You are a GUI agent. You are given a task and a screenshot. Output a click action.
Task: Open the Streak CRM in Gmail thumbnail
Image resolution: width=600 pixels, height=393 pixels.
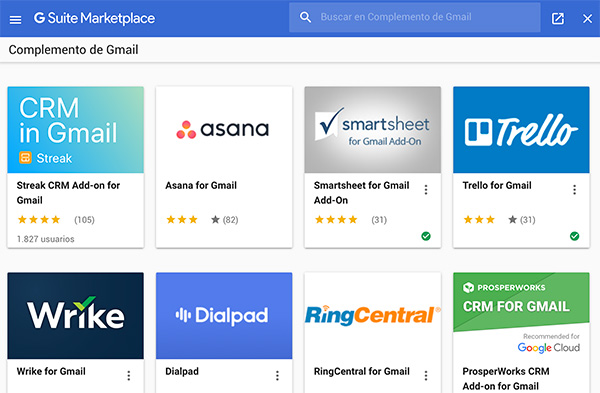click(x=76, y=130)
